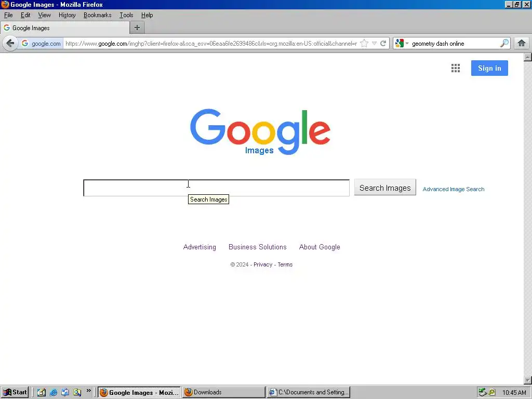Screen dimensions: 532x399
Task: Select the Google Images tab
Action: tap(65, 28)
